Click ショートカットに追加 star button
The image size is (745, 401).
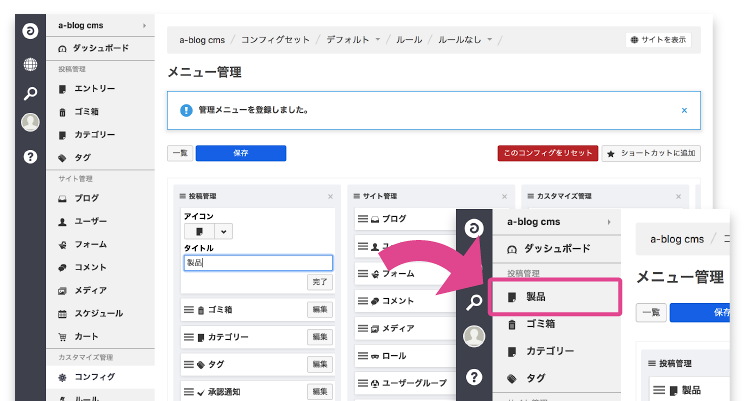pos(651,153)
